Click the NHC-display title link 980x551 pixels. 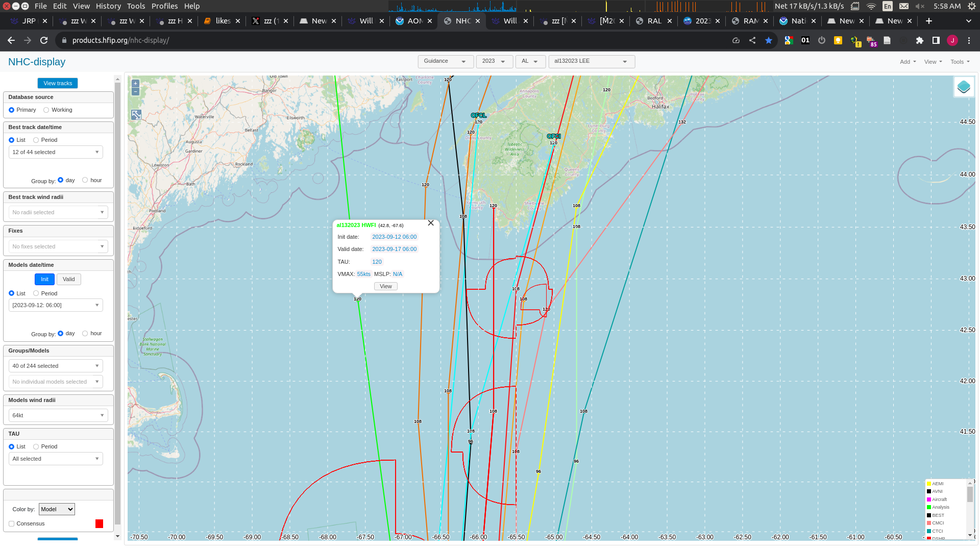37,62
